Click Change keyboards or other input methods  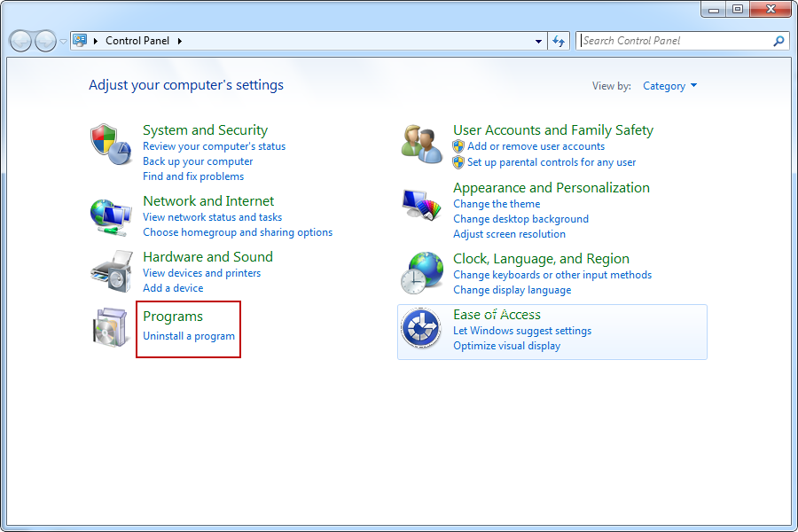(x=552, y=275)
